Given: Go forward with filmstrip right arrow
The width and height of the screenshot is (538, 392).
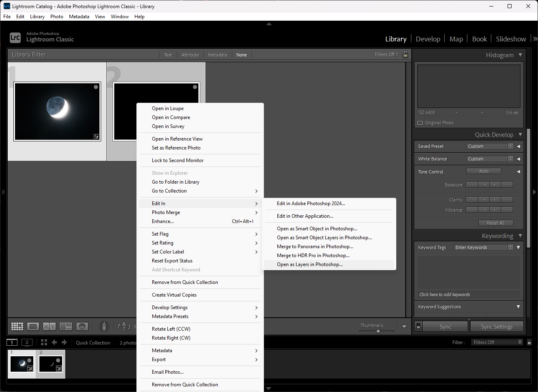Looking at the screenshot, I should pos(64,342).
